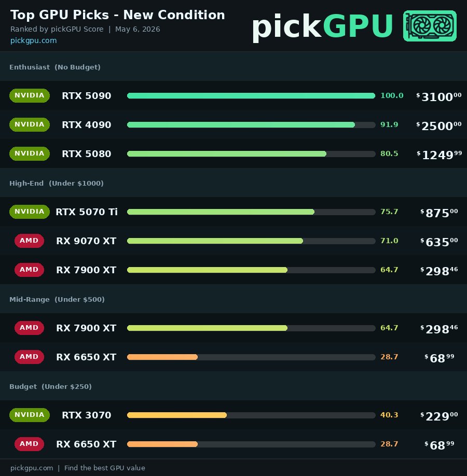This screenshot has width=467, height=476.
Task: Click the pickGPU brand wordmark
Action: click(x=323, y=27)
